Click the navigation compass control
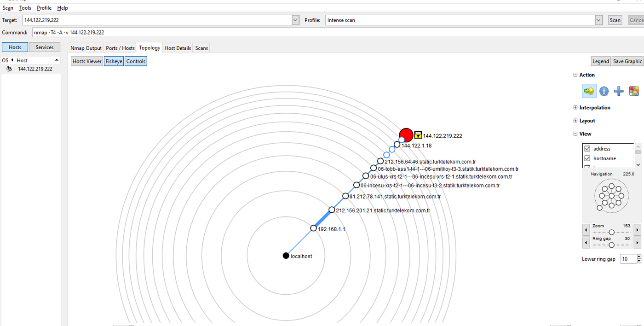 (x=611, y=196)
